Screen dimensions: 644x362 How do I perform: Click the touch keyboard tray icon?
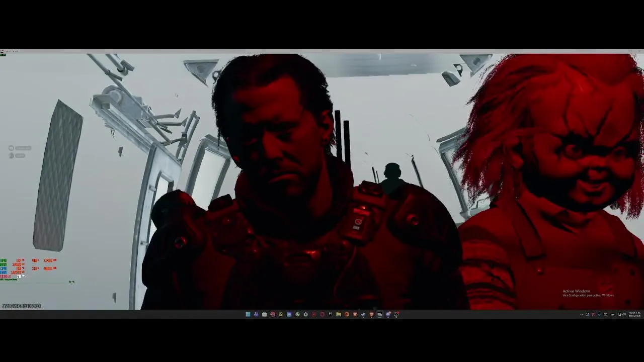(605, 314)
